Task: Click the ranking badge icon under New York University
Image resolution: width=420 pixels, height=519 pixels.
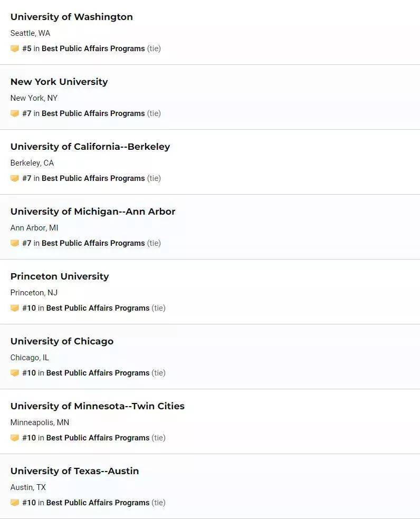Action: pos(15,113)
